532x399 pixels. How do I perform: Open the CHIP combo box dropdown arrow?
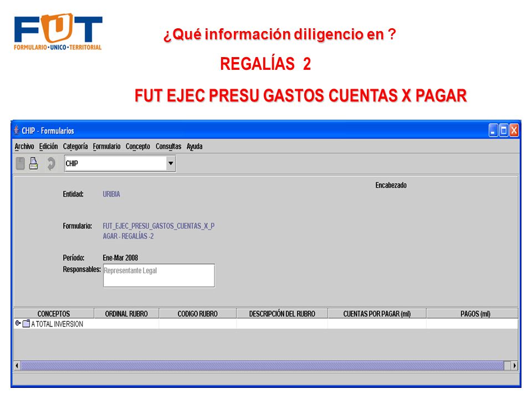click(171, 163)
